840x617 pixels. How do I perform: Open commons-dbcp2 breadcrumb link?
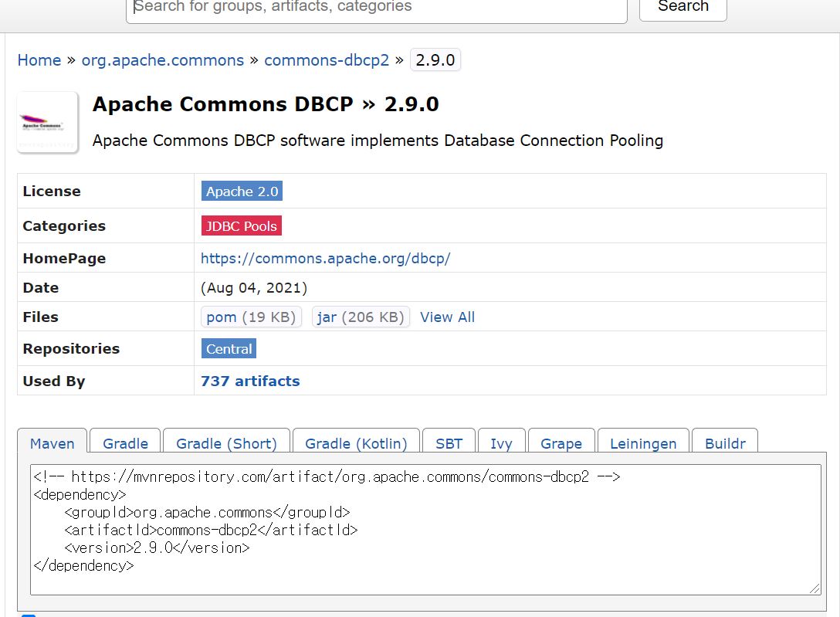[327, 60]
